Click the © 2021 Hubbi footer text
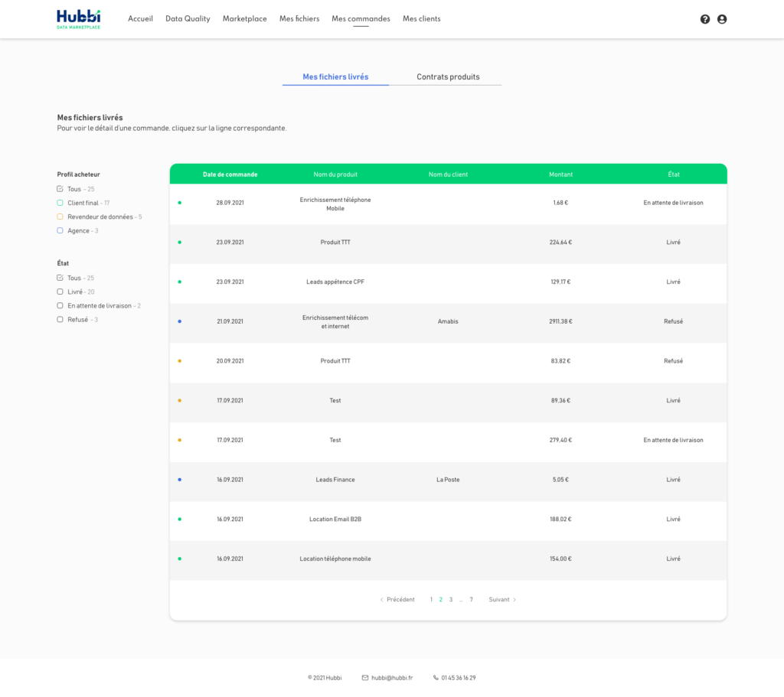 (325, 678)
